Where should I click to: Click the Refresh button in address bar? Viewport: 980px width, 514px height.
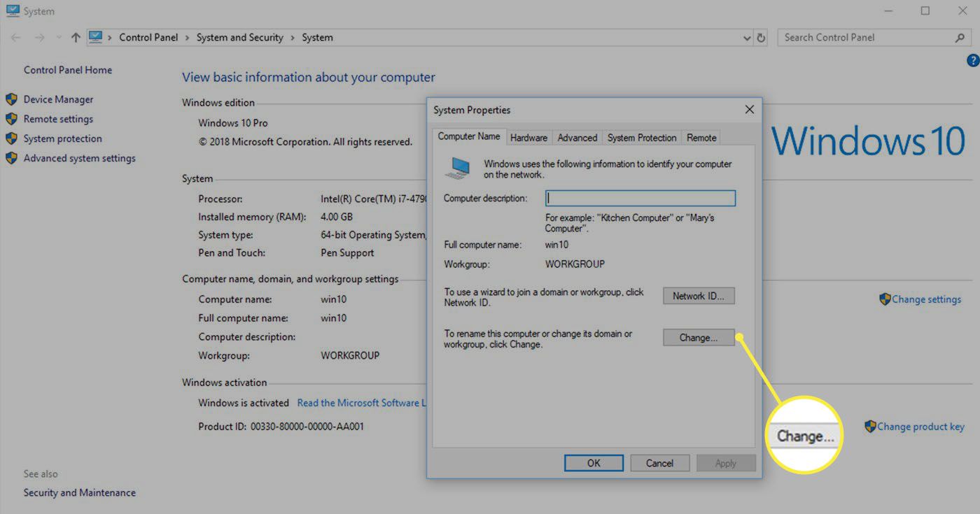761,38
